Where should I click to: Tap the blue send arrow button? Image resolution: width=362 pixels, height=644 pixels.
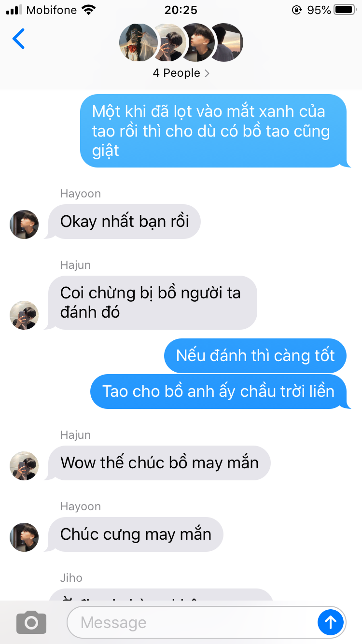click(331, 622)
